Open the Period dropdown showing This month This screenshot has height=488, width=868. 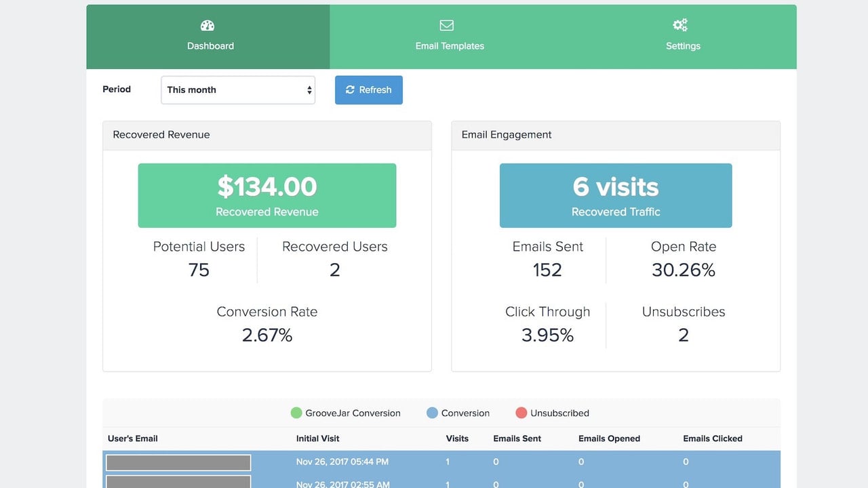(238, 89)
